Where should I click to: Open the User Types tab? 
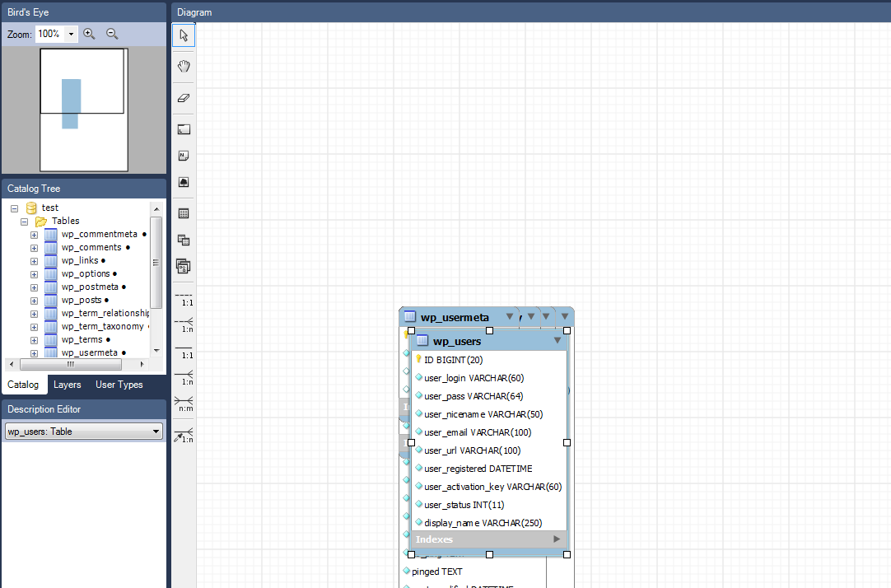[119, 385]
